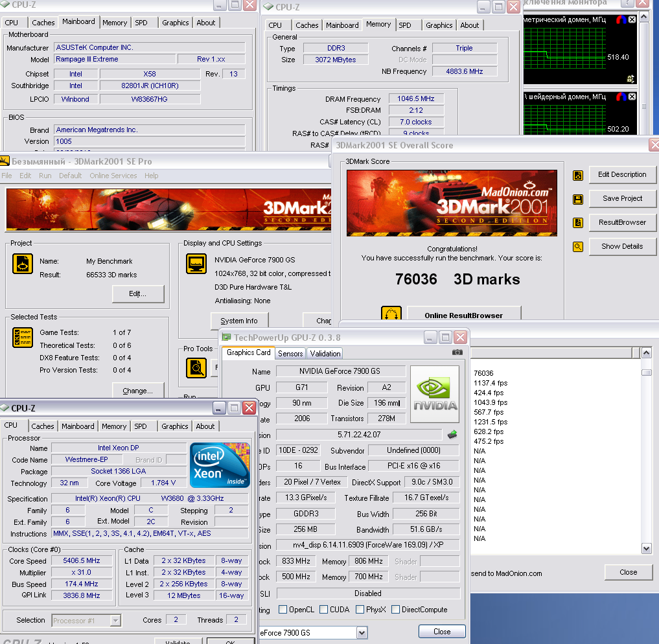Image resolution: width=659 pixels, height=644 pixels.
Task: Click scroll-up arrow of the results list
Action: click(x=647, y=353)
